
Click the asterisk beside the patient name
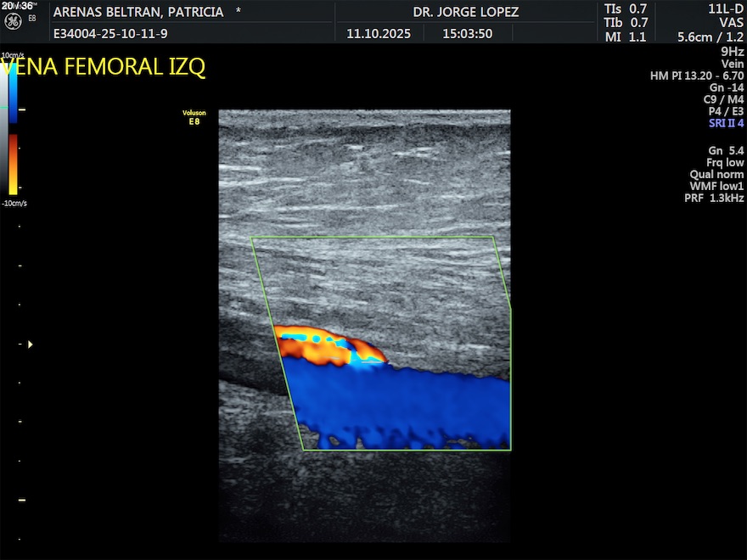[238, 12]
